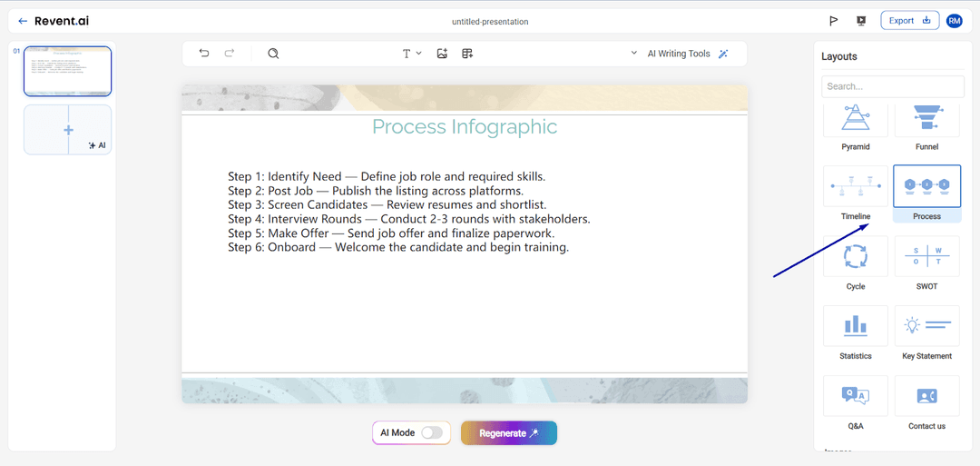Click the redo arrow in the toolbar

click(230, 54)
